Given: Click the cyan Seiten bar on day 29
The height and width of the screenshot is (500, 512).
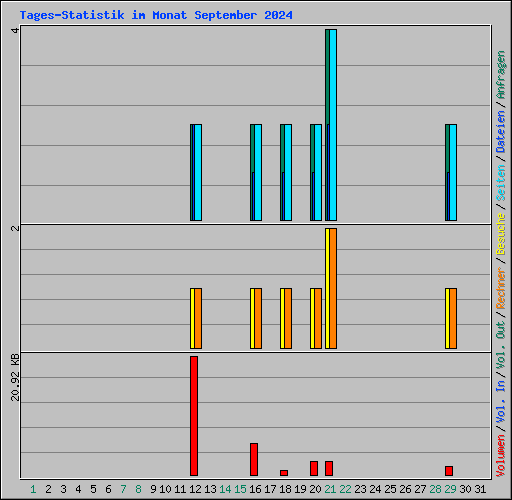Looking at the screenshot, I should click(x=453, y=172).
